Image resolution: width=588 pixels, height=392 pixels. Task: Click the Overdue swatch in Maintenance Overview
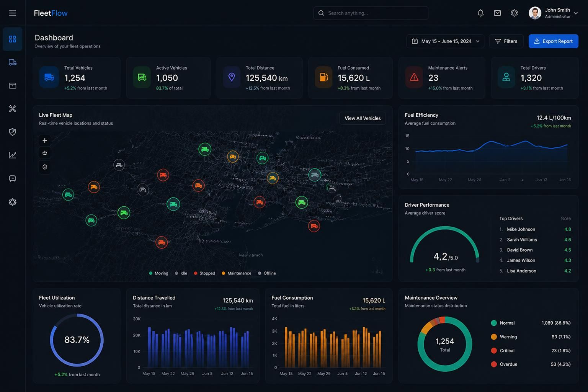point(494,364)
